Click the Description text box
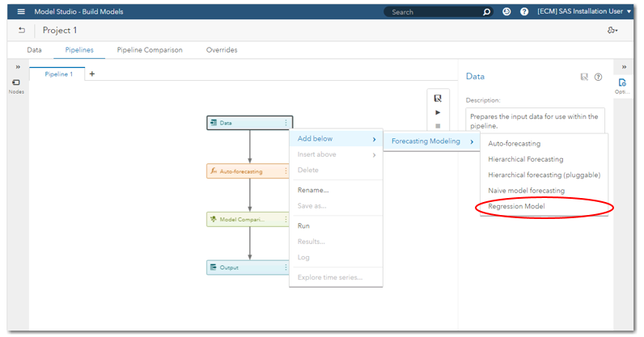The image size is (644, 337). click(x=535, y=120)
